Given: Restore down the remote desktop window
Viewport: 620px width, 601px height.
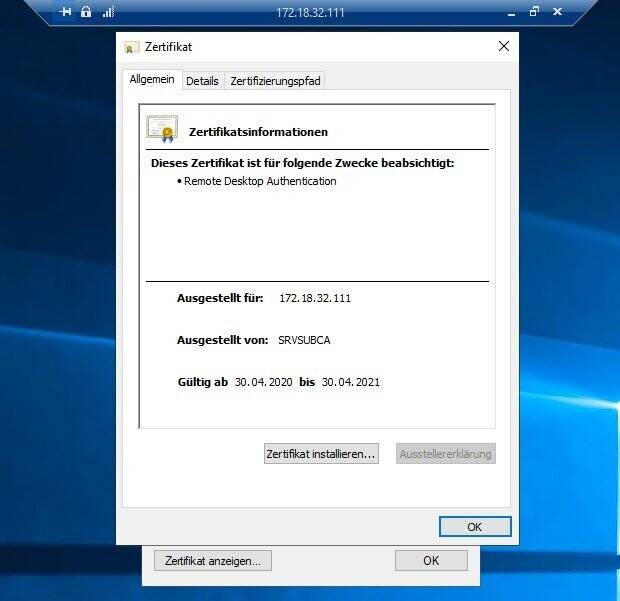Looking at the screenshot, I should 534,12.
